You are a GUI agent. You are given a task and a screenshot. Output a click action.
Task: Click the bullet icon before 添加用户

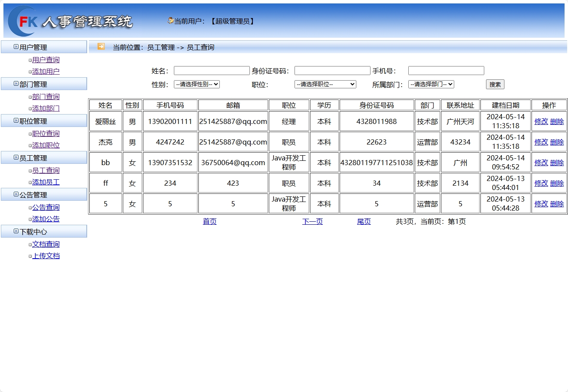30,72
